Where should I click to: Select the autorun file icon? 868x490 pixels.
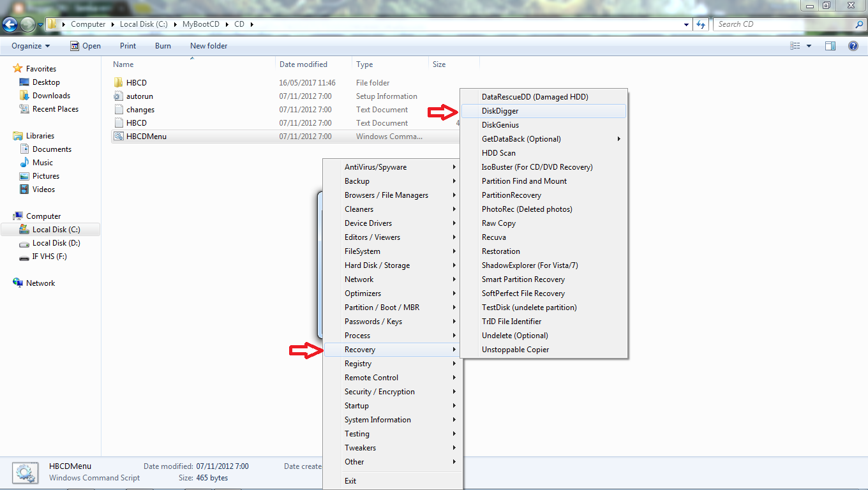point(118,96)
